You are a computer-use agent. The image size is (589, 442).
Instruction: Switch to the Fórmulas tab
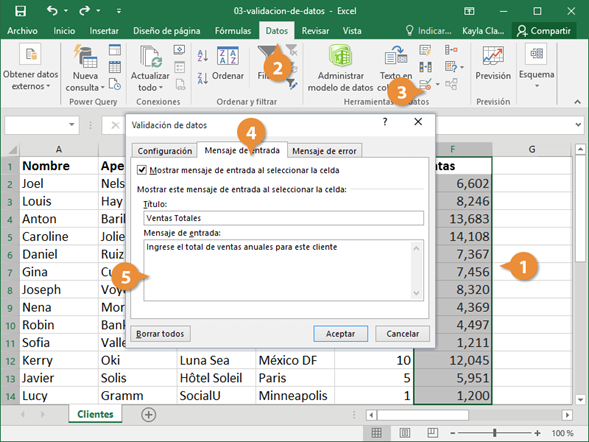(233, 31)
